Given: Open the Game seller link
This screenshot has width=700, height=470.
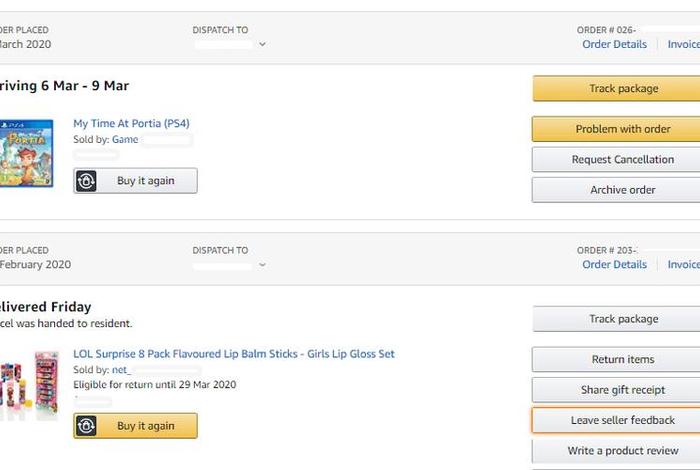Looking at the screenshot, I should tap(125, 140).
